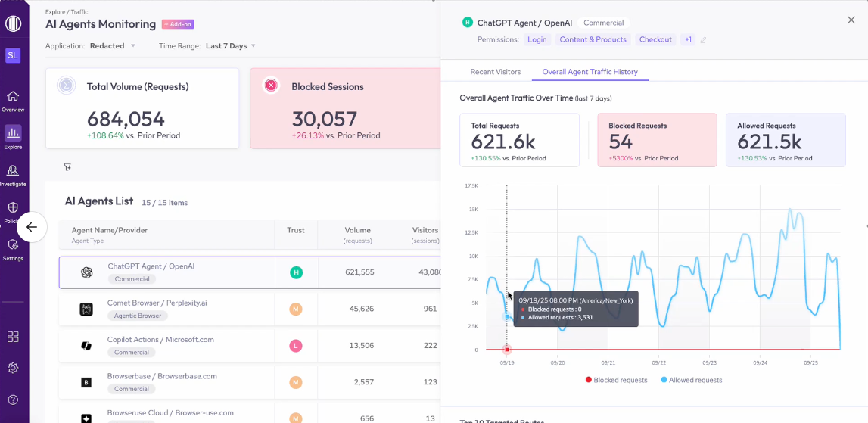868x423 pixels.
Task: Toggle Blocked requests legend series
Action: (x=616, y=380)
